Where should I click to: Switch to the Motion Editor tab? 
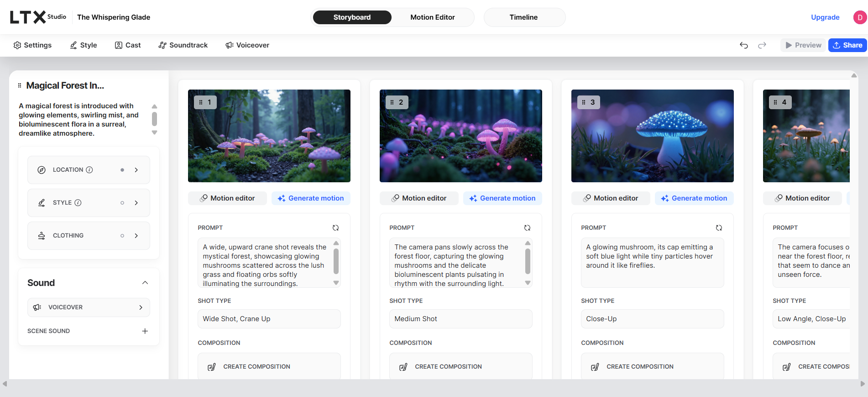[433, 17]
